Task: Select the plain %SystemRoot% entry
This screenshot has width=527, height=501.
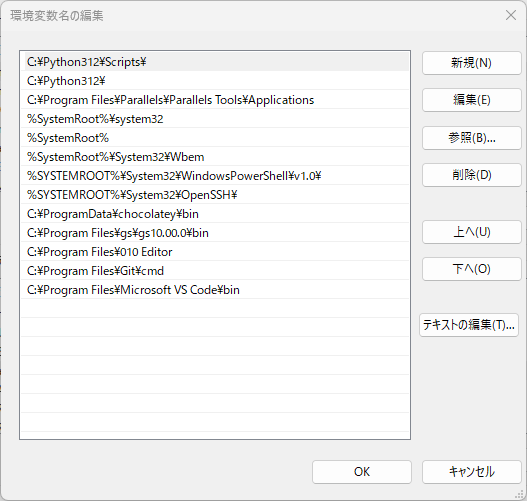Action: tap(215, 138)
